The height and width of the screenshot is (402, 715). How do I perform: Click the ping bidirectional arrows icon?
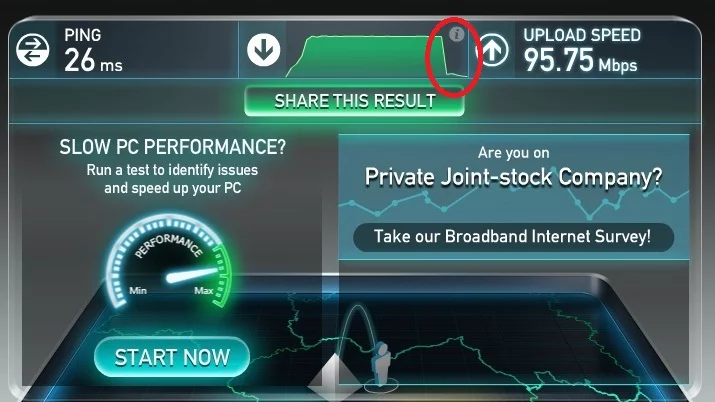point(32,50)
